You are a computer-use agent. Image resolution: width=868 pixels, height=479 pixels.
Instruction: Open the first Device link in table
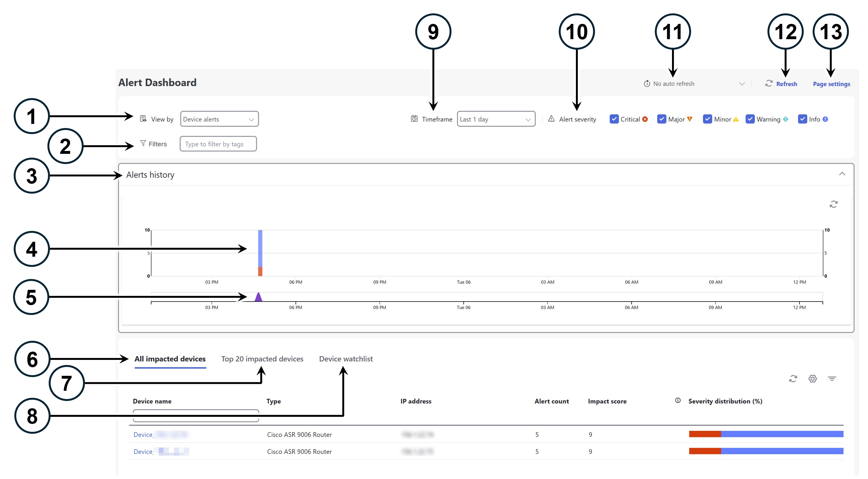[x=160, y=434]
